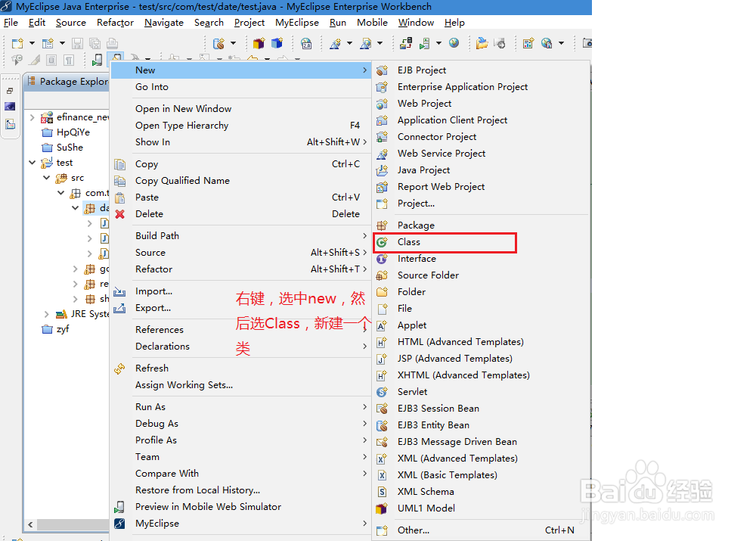Click the Save toolbar icon

coord(77,43)
